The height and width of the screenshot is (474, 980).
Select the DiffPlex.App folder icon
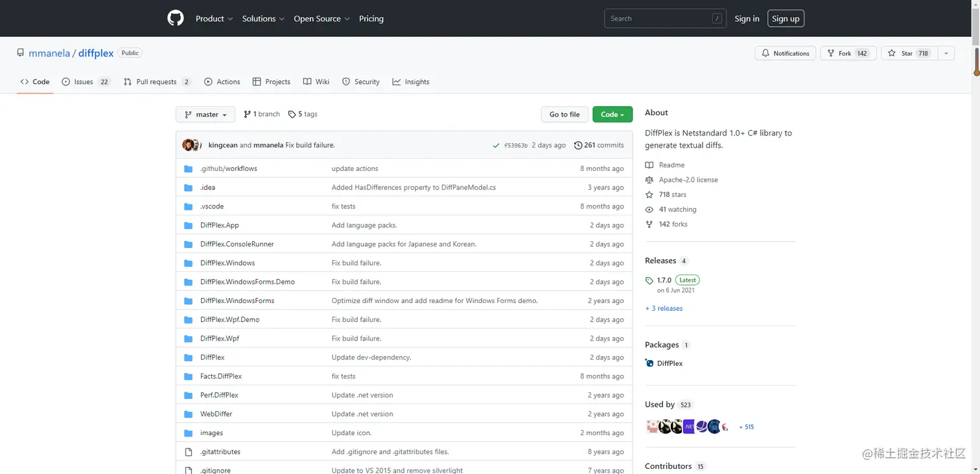(189, 225)
